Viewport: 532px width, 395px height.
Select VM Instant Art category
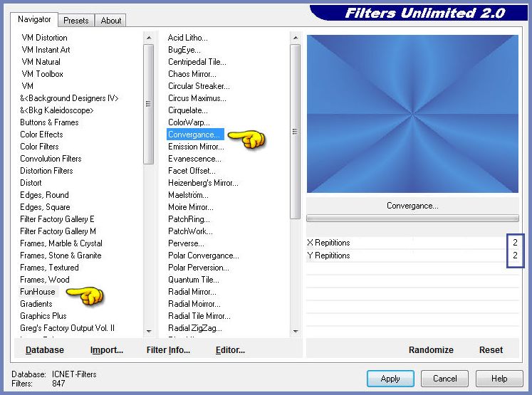tap(46, 50)
